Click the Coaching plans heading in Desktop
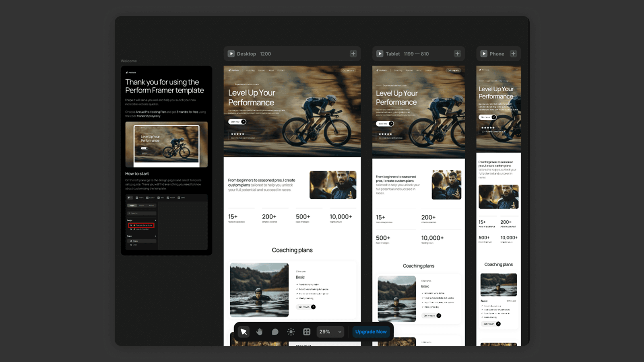 [x=292, y=250]
